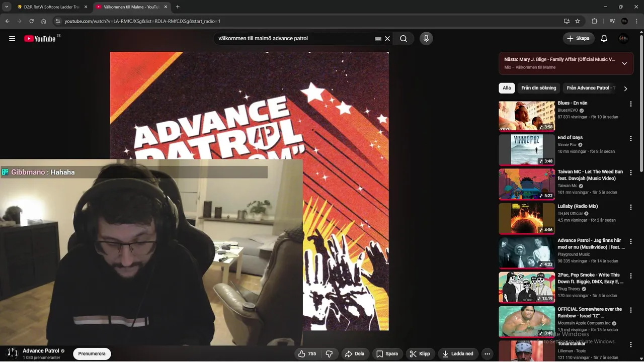Screen dimensions: 644x362
Task: Open options for 2Pac, Pop Smoke video
Action: point(631,276)
